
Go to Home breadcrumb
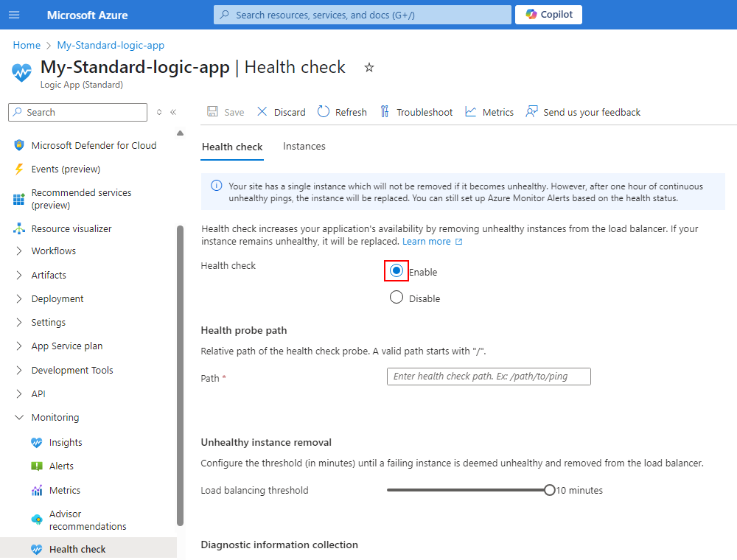click(x=27, y=45)
